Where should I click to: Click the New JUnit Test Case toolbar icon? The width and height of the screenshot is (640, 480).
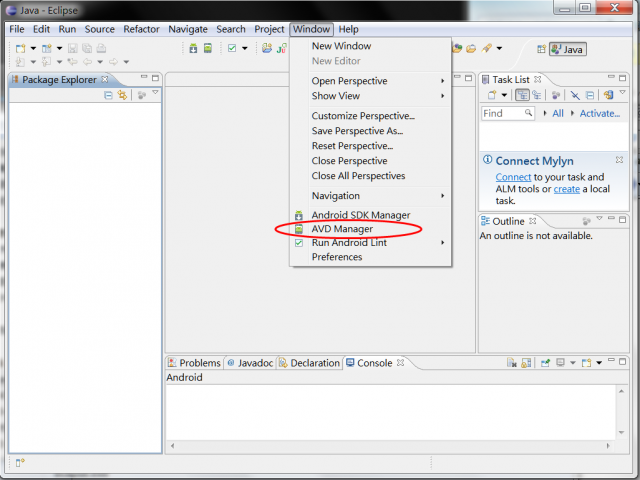click(282, 49)
